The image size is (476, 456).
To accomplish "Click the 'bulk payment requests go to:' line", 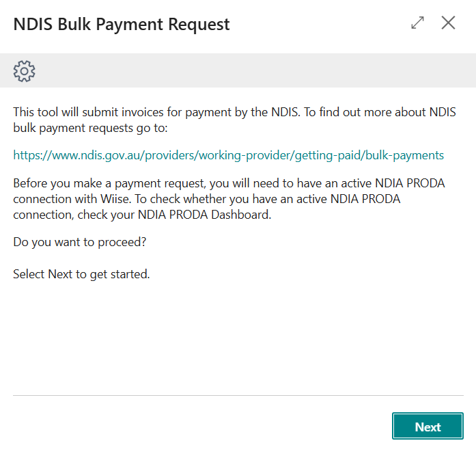I will [90, 128].
